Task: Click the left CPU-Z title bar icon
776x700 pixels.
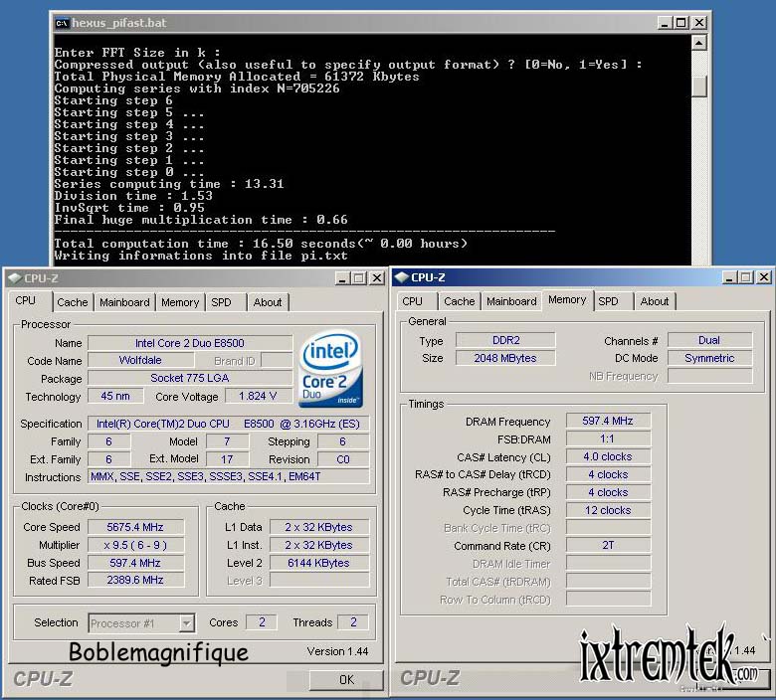Action: click(x=15, y=278)
